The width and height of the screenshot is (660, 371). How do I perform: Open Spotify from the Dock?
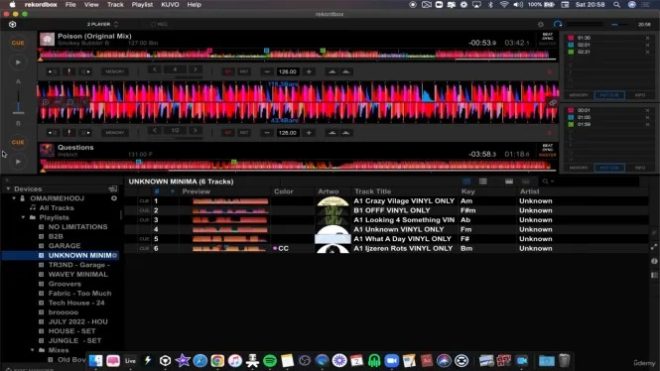coord(270,360)
